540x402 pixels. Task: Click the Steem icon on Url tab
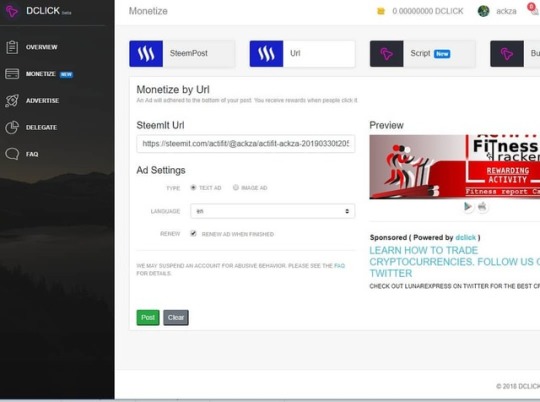[266, 54]
